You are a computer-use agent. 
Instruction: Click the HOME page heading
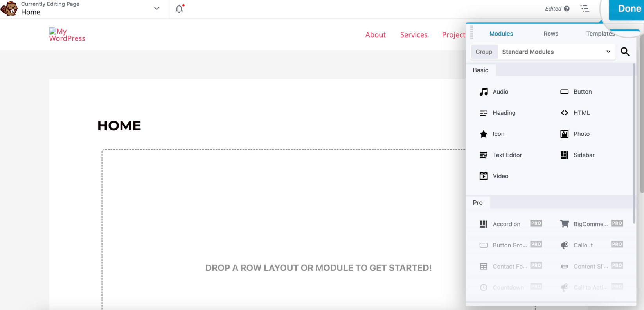pos(119,126)
